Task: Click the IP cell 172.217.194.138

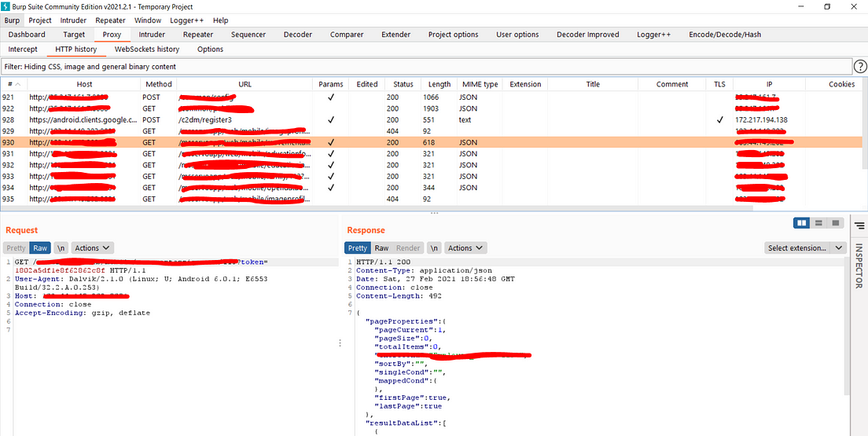Action: point(762,119)
